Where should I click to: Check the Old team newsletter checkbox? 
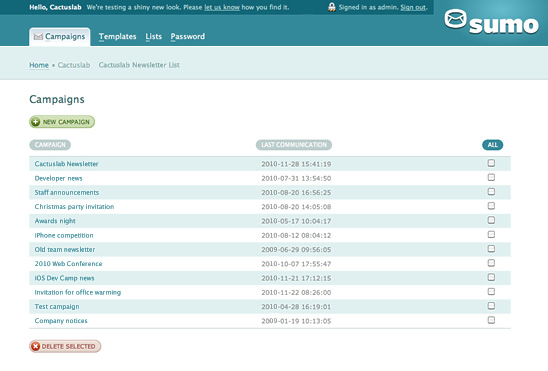(491, 249)
